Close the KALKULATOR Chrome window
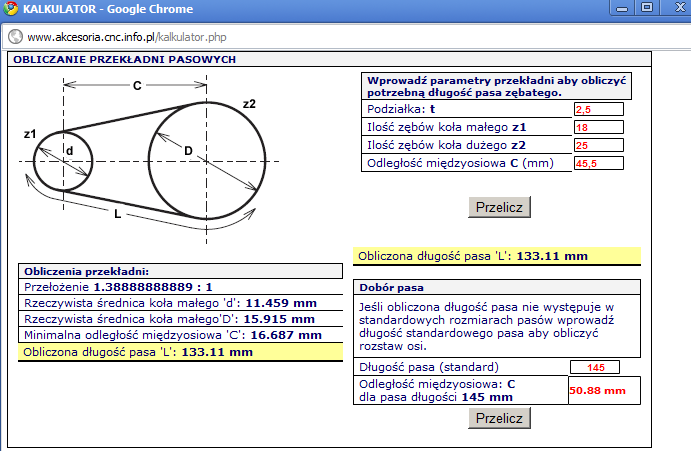 click(x=679, y=7)
